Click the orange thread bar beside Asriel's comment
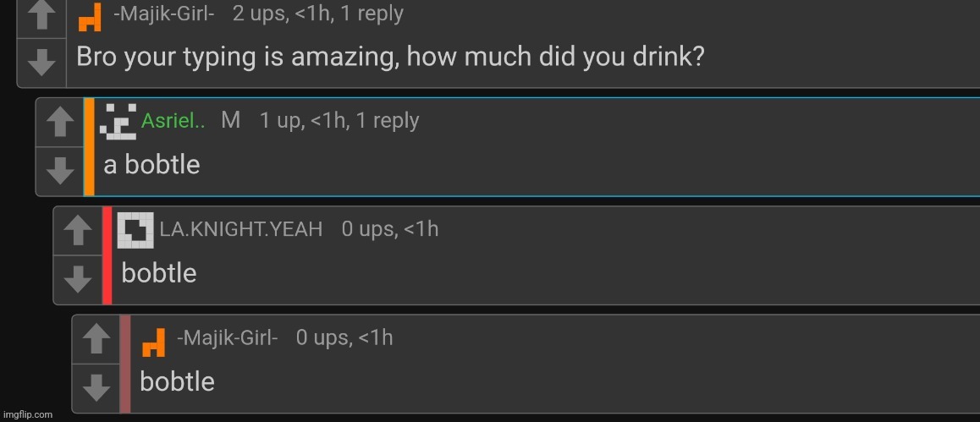This screenshot has height=422, width=980. tap(89, 147)
